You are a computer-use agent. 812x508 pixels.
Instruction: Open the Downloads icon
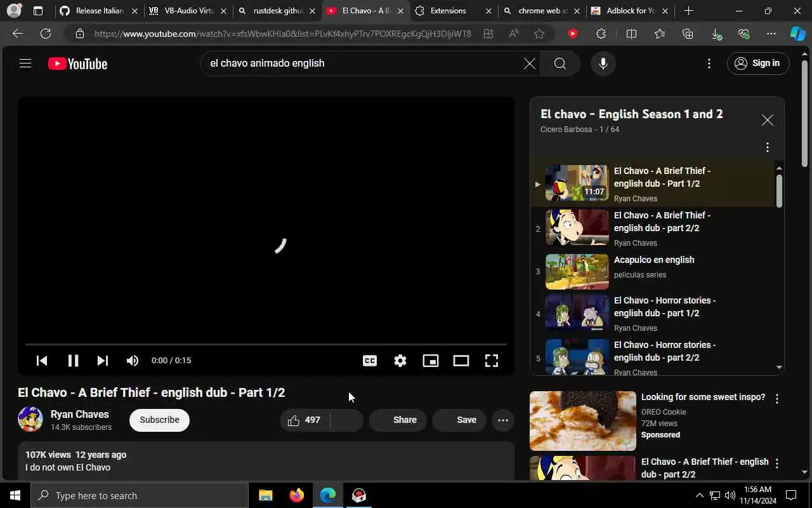[716, 34]
